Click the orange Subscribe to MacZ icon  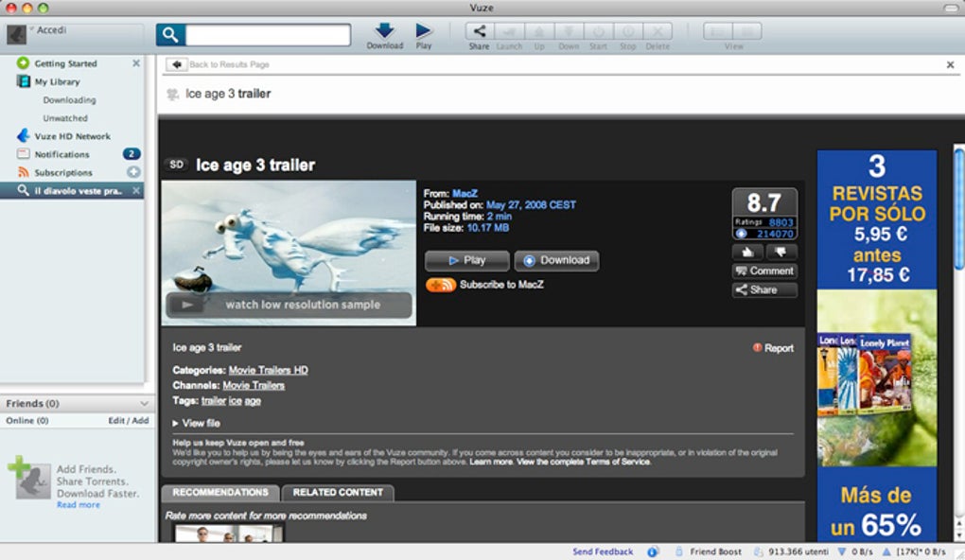[441, 285]
